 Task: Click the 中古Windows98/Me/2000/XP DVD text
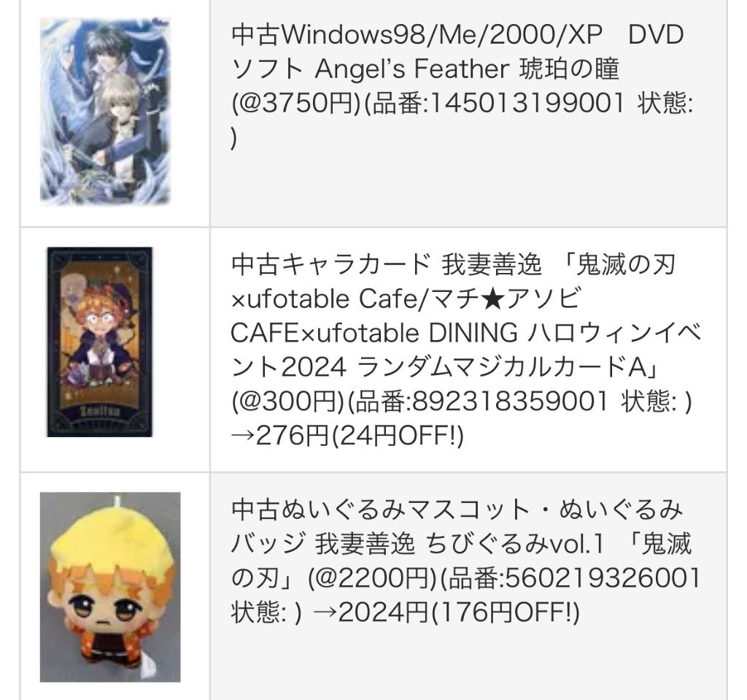(457, 35)
